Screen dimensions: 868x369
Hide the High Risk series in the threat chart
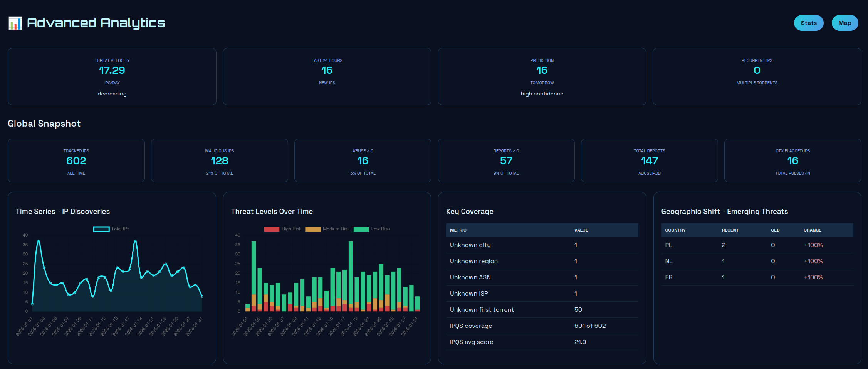[x=282, y=229]
